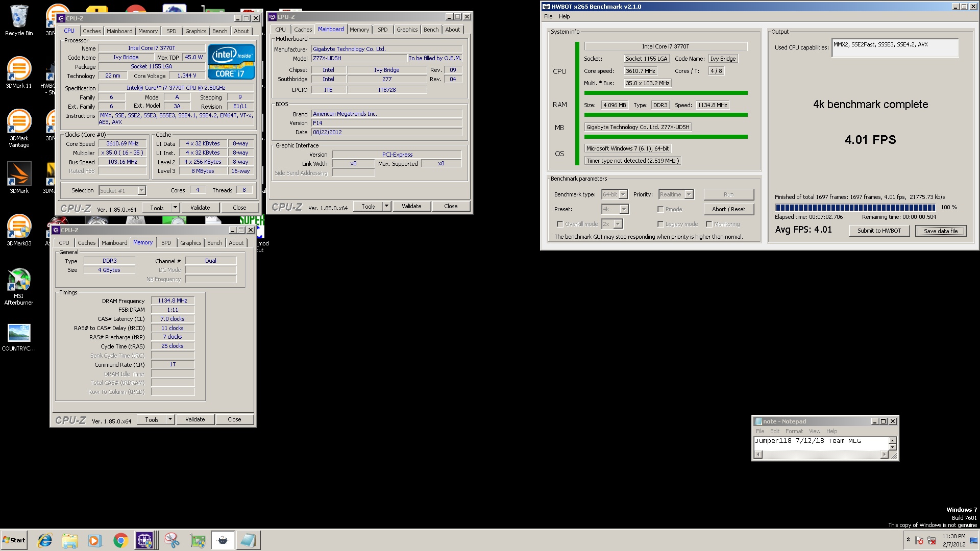Open the Priority Realtime dropdown
The width and height of the screenshot is (980, 551).
(x=676, y=194)
